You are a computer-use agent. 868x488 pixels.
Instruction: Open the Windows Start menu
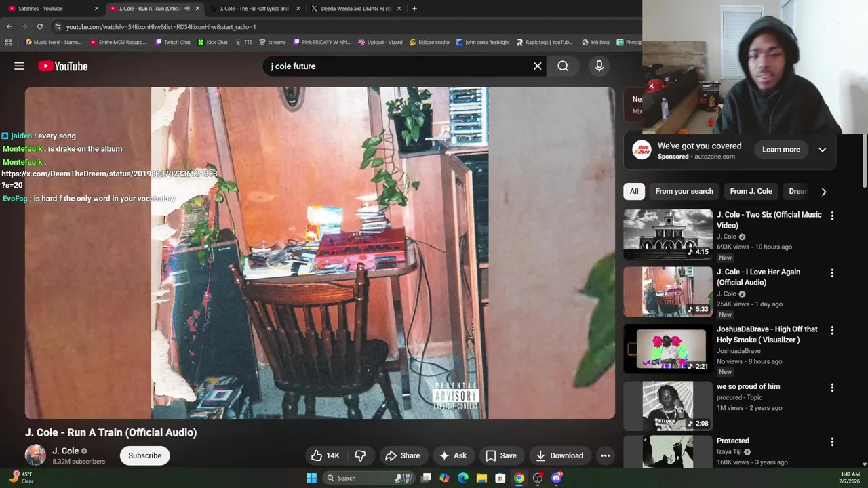[311, 478]
